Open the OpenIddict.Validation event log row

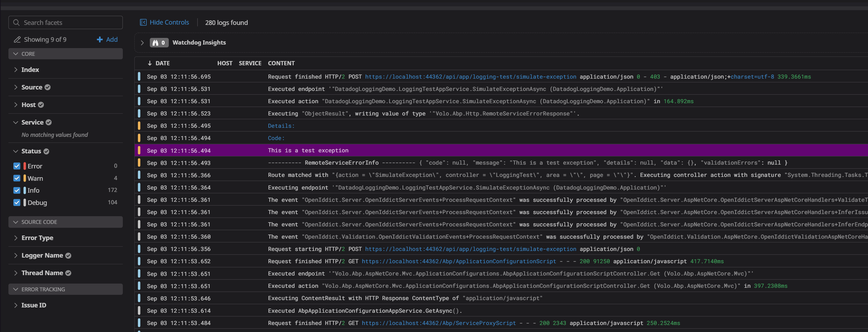pos(502,237)
